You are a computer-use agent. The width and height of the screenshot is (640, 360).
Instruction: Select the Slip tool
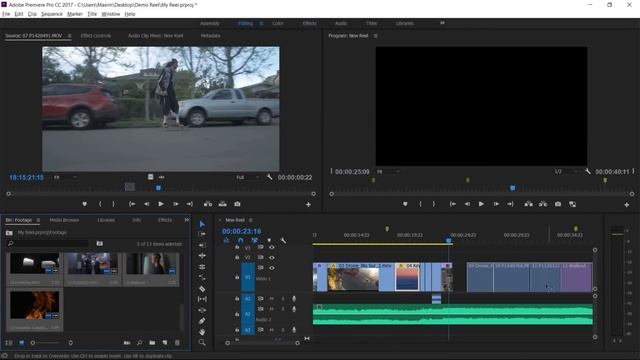click(202, 299)
